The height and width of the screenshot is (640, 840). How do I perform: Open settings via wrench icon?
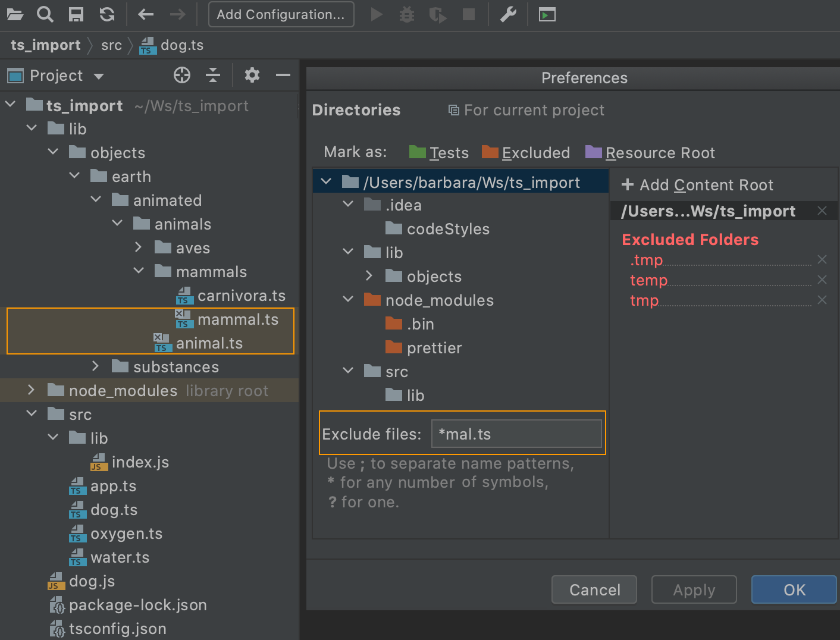click(x=508, y=14)
